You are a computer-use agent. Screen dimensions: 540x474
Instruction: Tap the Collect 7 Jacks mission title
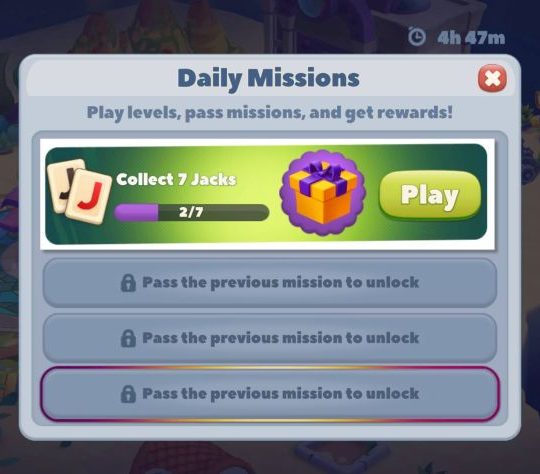tap(176, 179)
